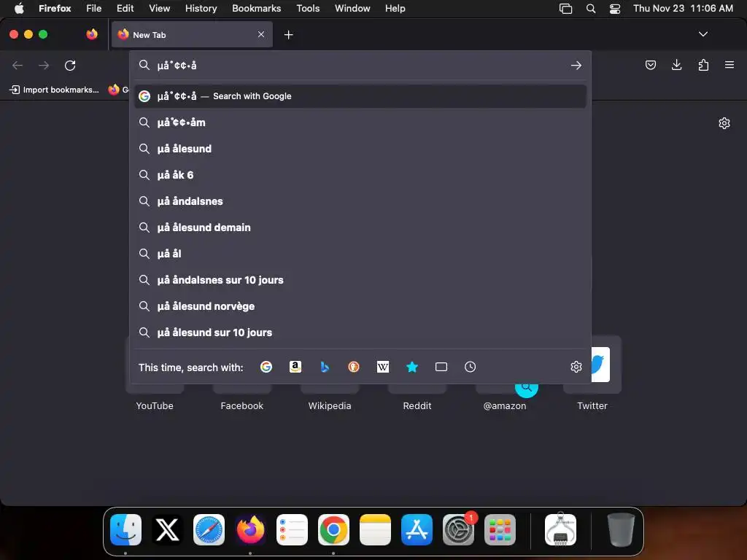
Task: Open a new tab with plus button
Action: coord(288,35)
